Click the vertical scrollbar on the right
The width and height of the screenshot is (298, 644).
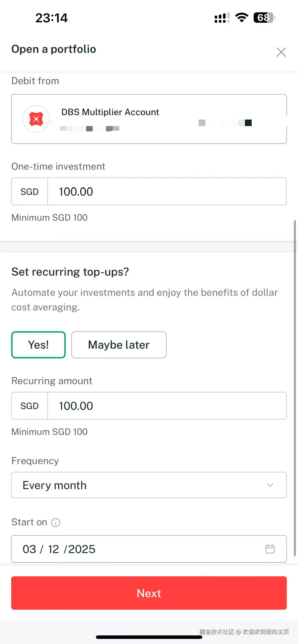point(295,387)
